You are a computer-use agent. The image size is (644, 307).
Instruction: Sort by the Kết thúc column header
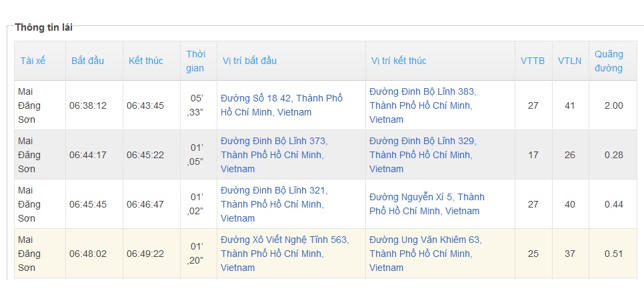(x=145, y=61)
